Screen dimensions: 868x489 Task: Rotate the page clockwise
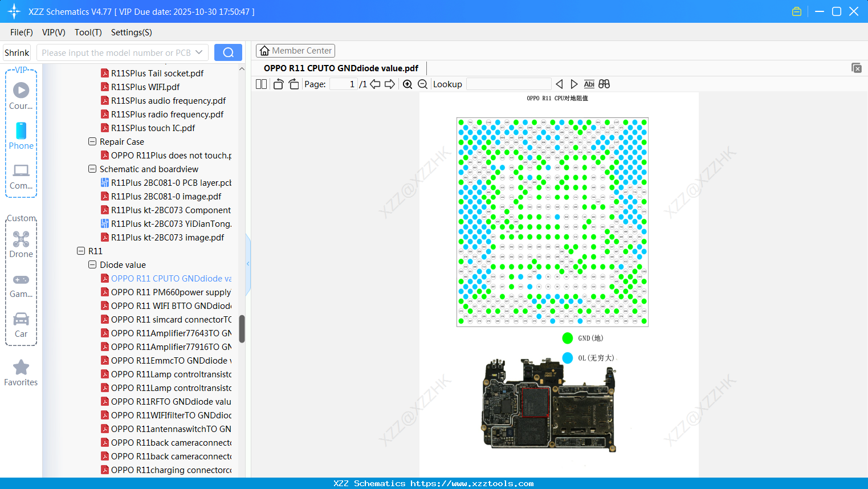click(x=294, y=84)
